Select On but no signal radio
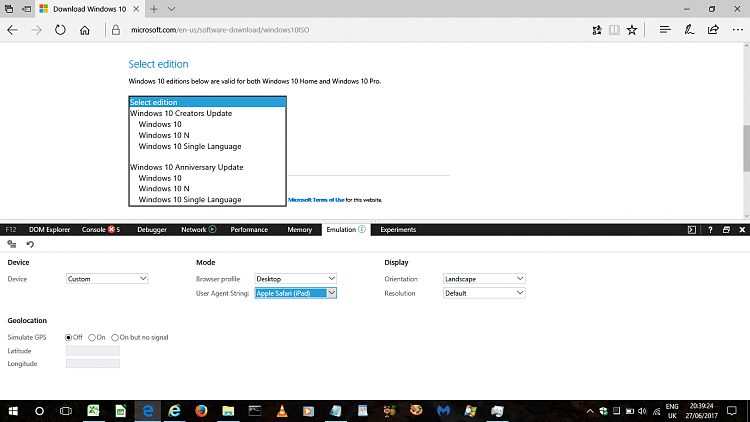This screenshot has height=422, width=750. point(115,338)
